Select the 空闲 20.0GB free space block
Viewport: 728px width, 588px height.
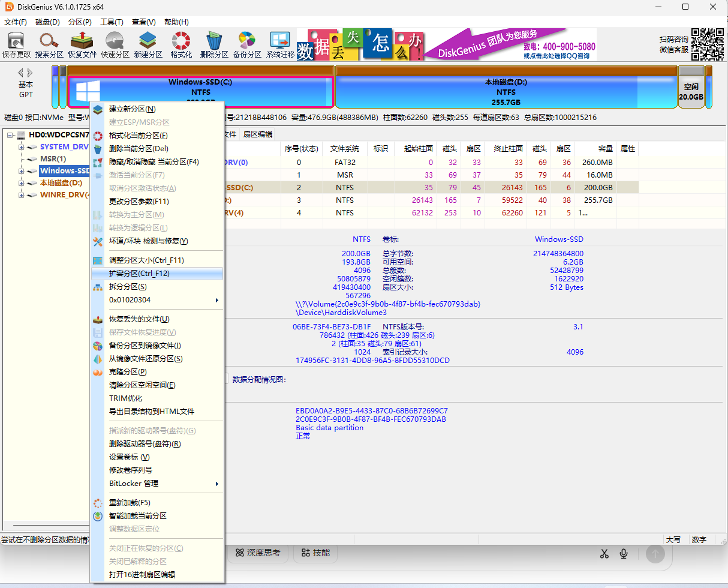point(691,92)
